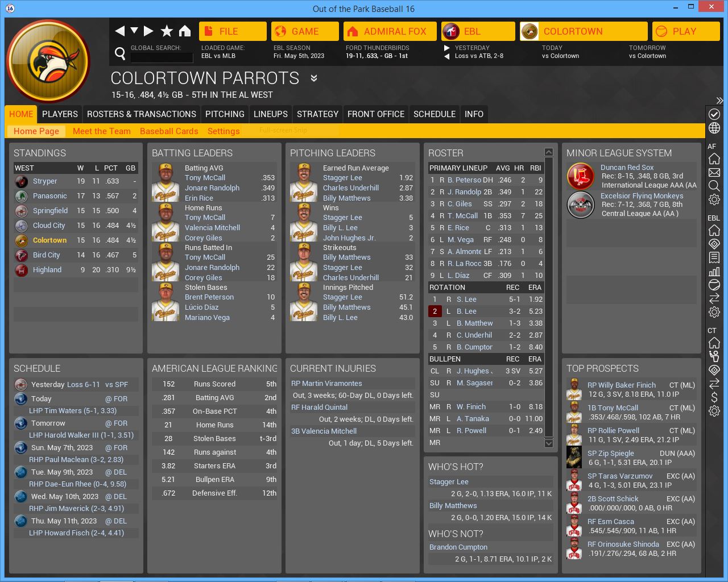Click the home icon in top toolbar
Image resolution: width=728 pixels, height=582 pixels.
pyautogui.click(x=185, y=31)
